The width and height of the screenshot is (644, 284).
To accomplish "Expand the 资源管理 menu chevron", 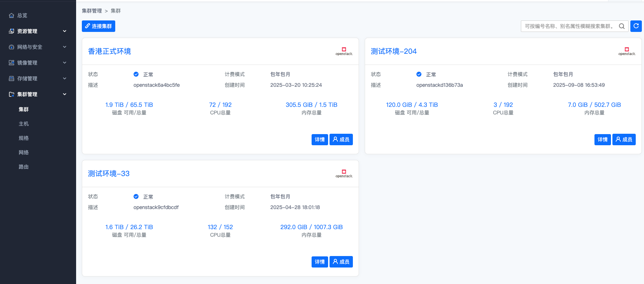I will 65,31.
